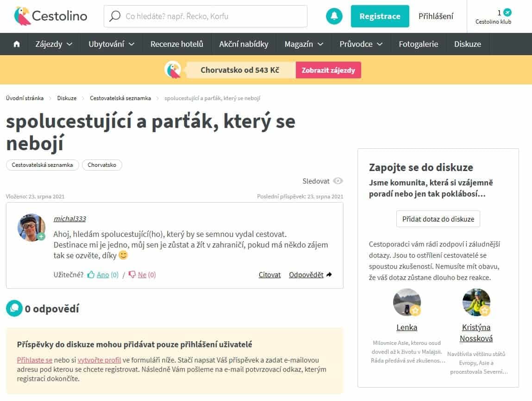Expand the Ubytování dropdown menu

[111, 44]
